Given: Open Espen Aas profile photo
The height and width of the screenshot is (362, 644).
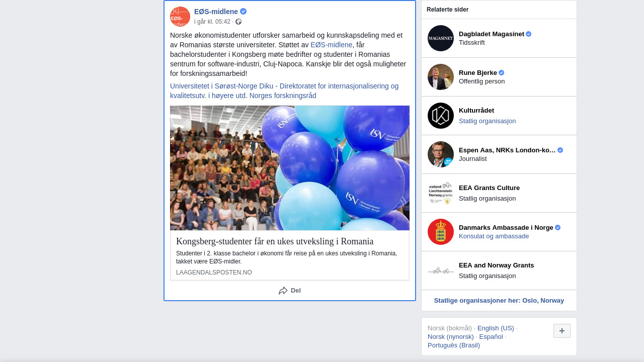Looking at the screenshot, I should (x=441, y=154).
